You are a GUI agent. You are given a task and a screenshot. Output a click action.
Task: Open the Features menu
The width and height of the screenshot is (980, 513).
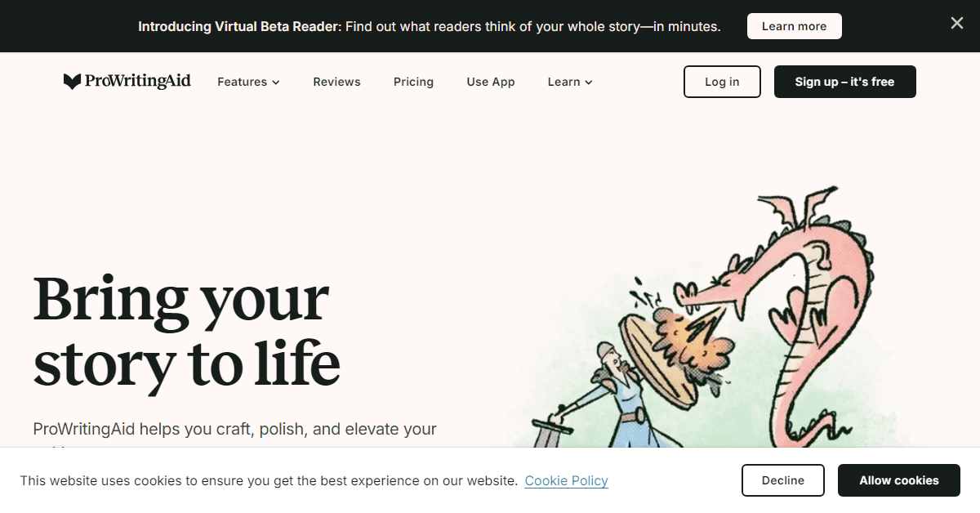click(x=248, y=82)
